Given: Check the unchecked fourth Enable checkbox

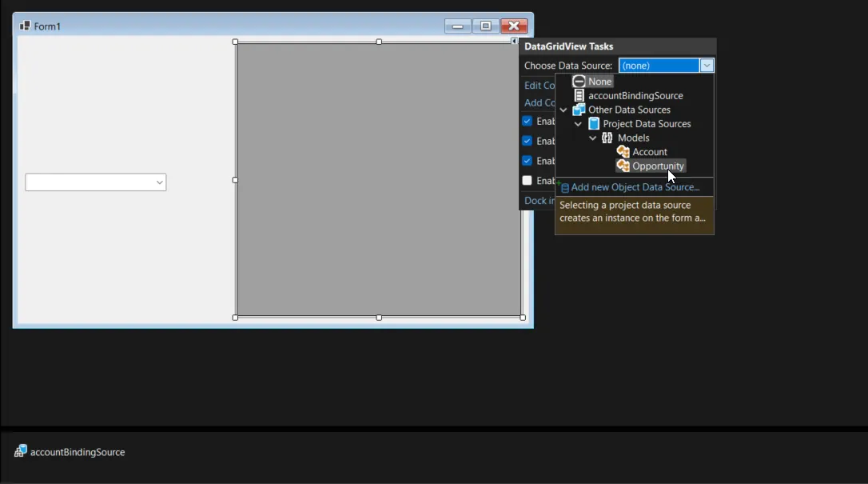Looking at the screenshot, I should click(x=528, y=181).
